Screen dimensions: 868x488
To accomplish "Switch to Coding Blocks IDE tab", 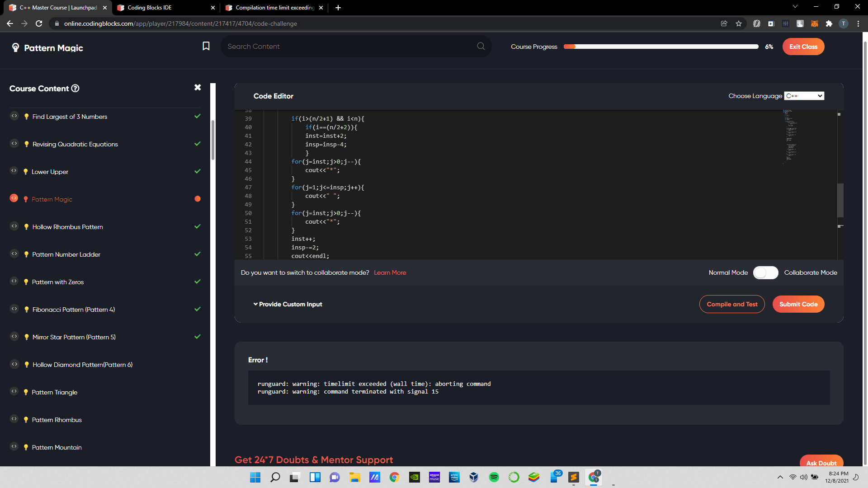I will pos(149,8).
